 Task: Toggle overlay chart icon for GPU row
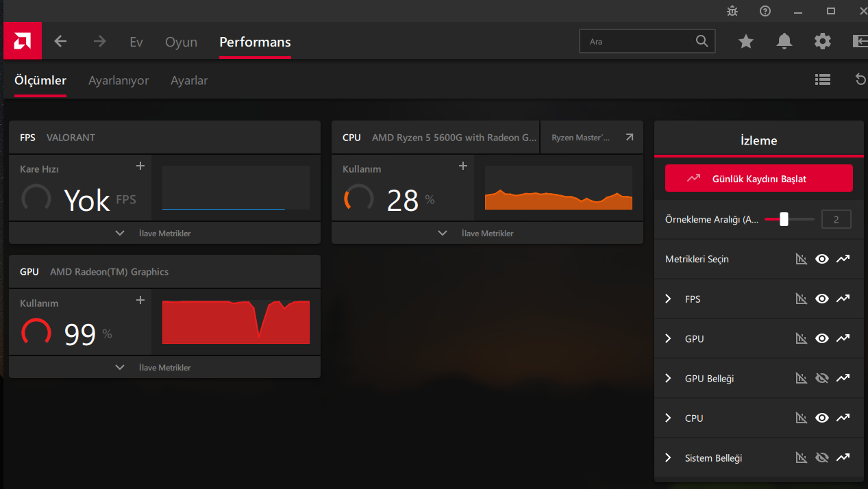click(802, 338)
